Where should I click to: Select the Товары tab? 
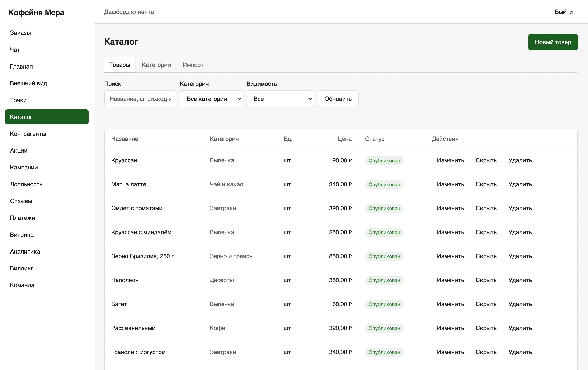[x=120, y=65]
